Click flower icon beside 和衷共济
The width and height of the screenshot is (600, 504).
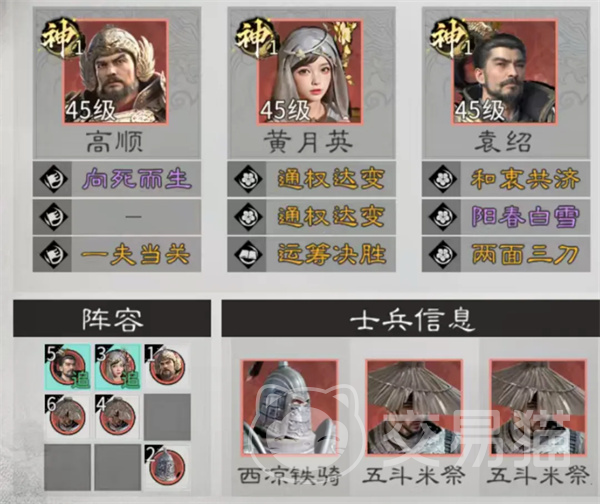443,179
